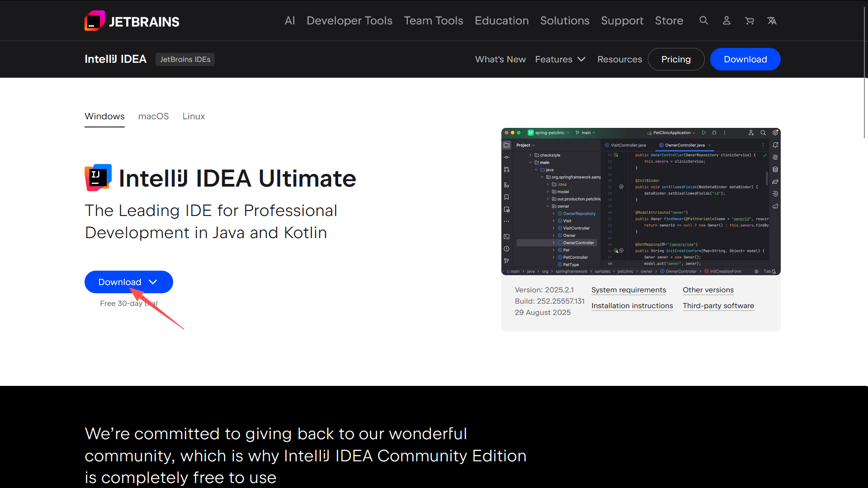
Task: Click the terminal icon in IDE screenshot
Action: (507, 236)
